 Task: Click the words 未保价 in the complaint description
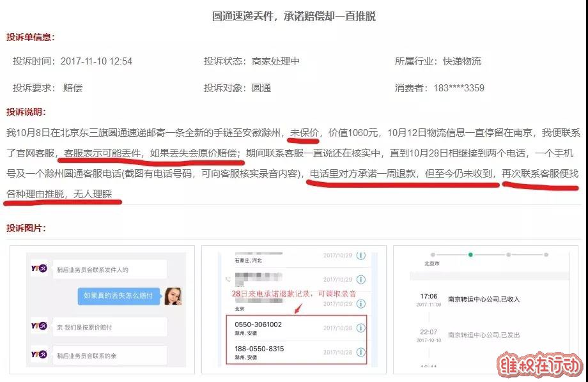tap(304, 133)
